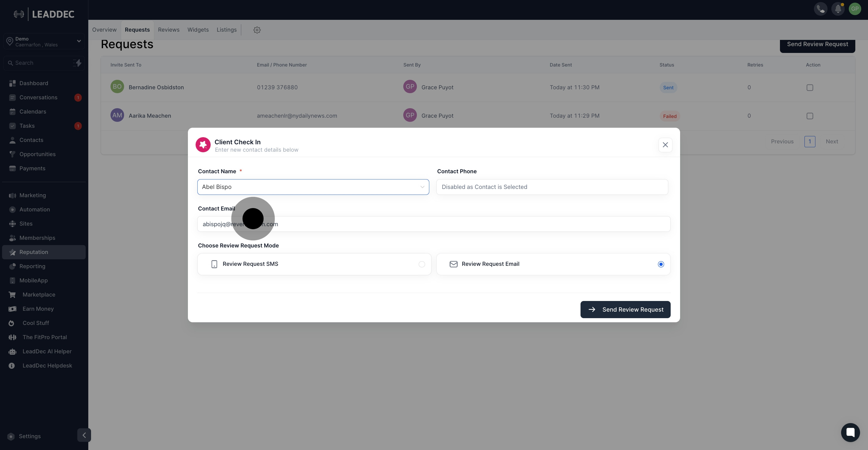Open the GP profile avatar menu
868x450 pixels.
855,9
